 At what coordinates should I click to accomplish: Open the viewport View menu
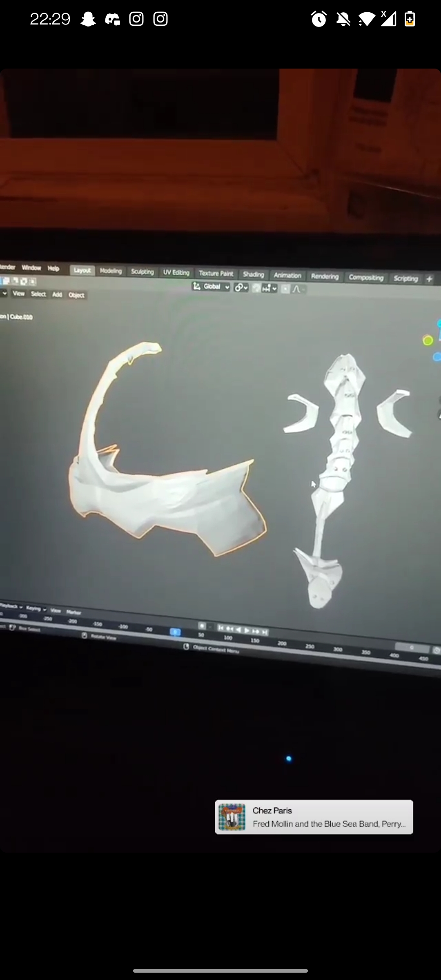coord(18,293)
